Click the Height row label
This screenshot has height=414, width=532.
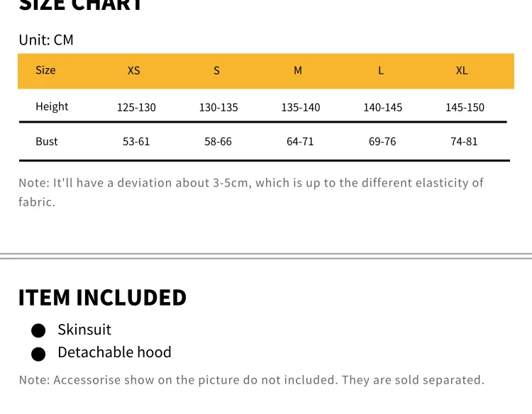pyautogui.click(x=52, y=106)
